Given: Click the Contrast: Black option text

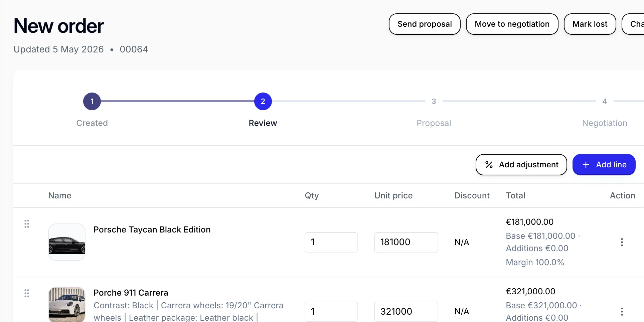Looking at the screenshot, I should [x=124, y=306].
